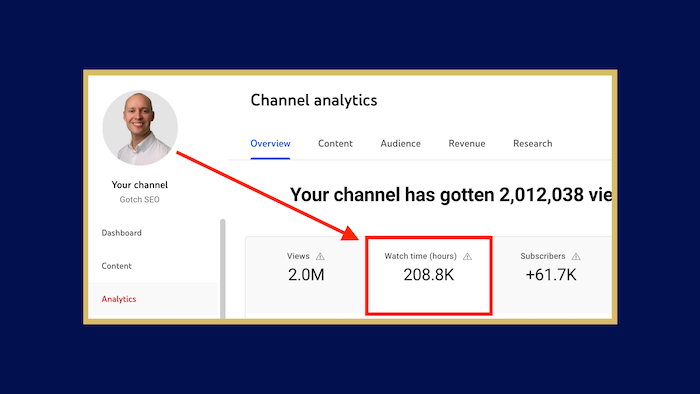Screen dimensions: 700x394
Task: Select the Research tab
Action: [x=533, y=143]
